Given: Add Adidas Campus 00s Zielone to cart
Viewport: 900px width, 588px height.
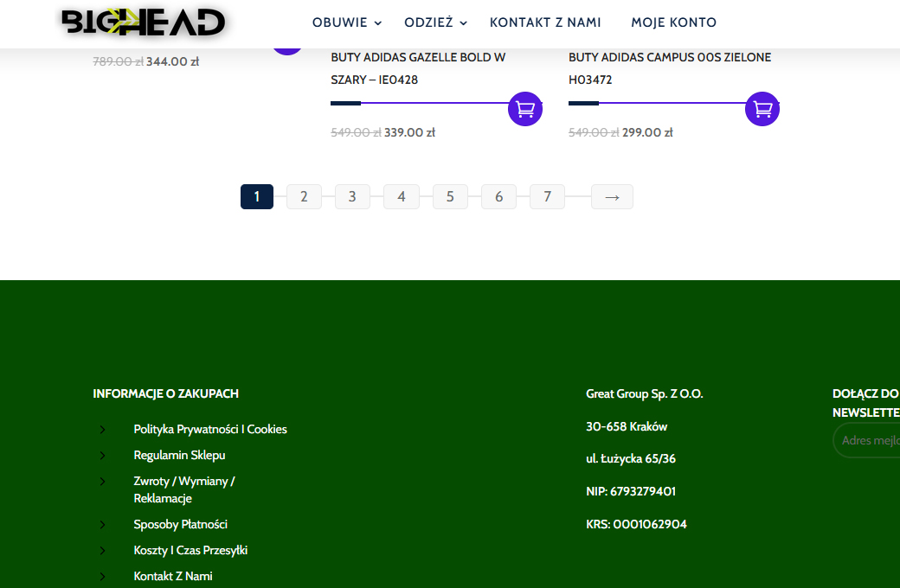Looking at the screenshot, I should [762, 109].
